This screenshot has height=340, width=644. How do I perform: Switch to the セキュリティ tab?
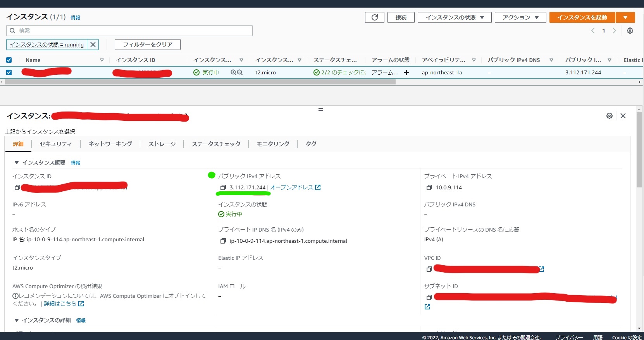point(56,144)
